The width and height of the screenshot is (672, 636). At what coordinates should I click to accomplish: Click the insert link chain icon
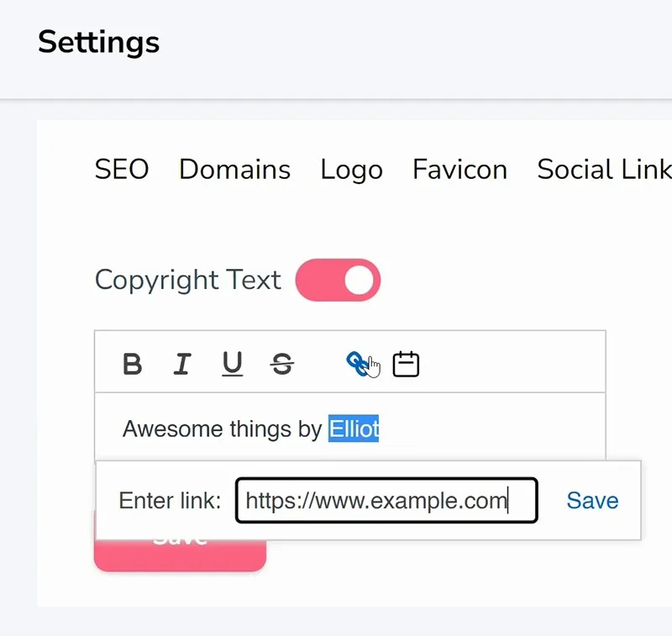(x=357, y=364)
